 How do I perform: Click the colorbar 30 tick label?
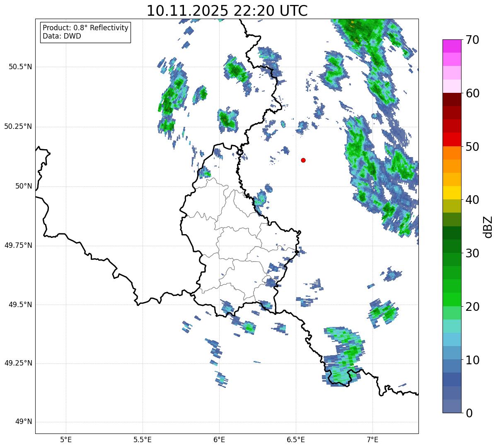(472, 253)
